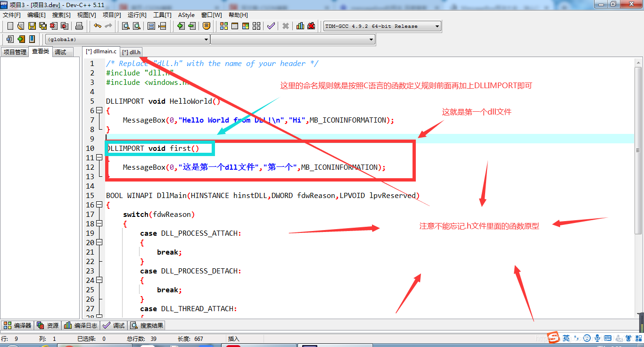Screen dimensions: 644x347
Task: Click the Debug checkmark icon in toolbar
Action: [x=271, y=26]
